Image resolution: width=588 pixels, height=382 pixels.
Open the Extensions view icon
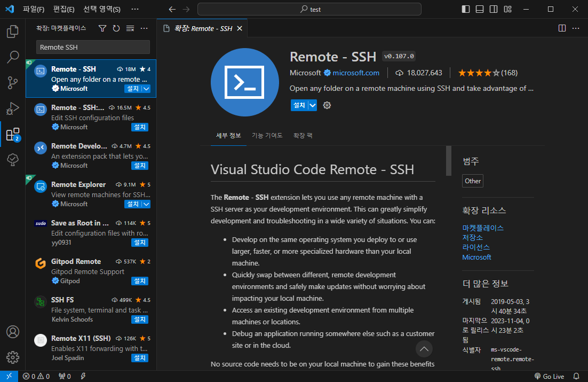click(x=13, y=134)
